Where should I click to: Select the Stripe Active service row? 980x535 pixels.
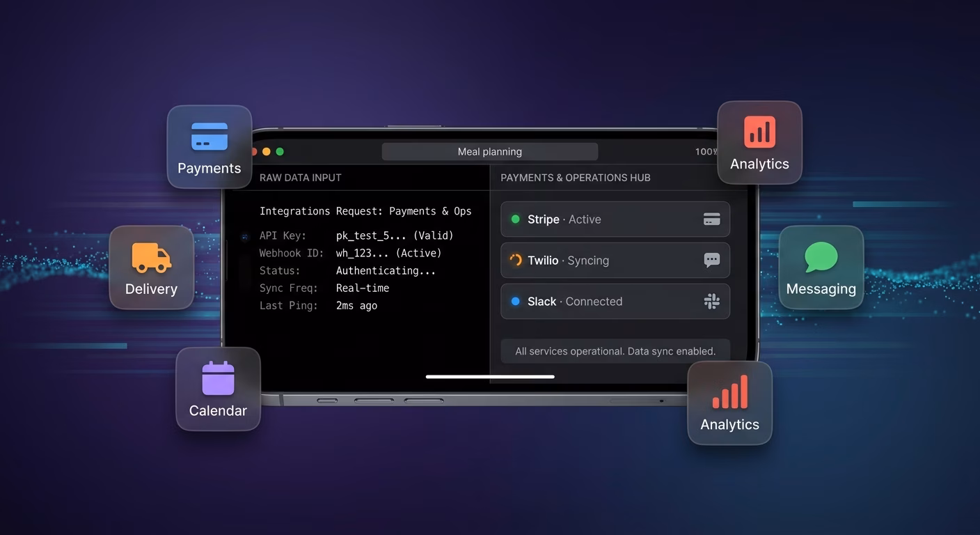click(x=615, y=219)
